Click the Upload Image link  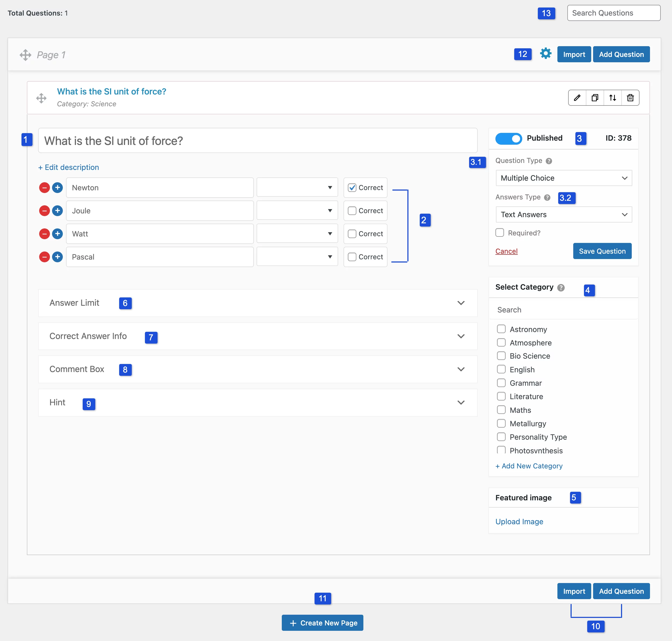tap(519, 521)
